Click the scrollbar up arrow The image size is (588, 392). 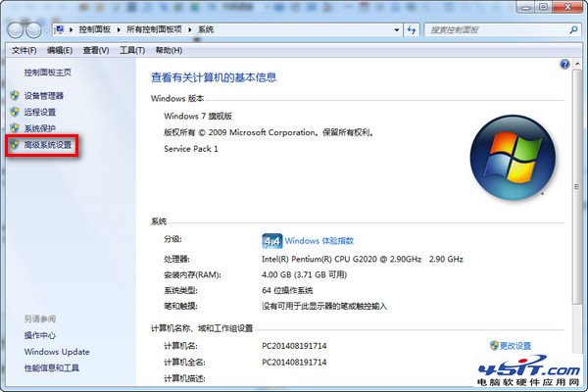577,64
